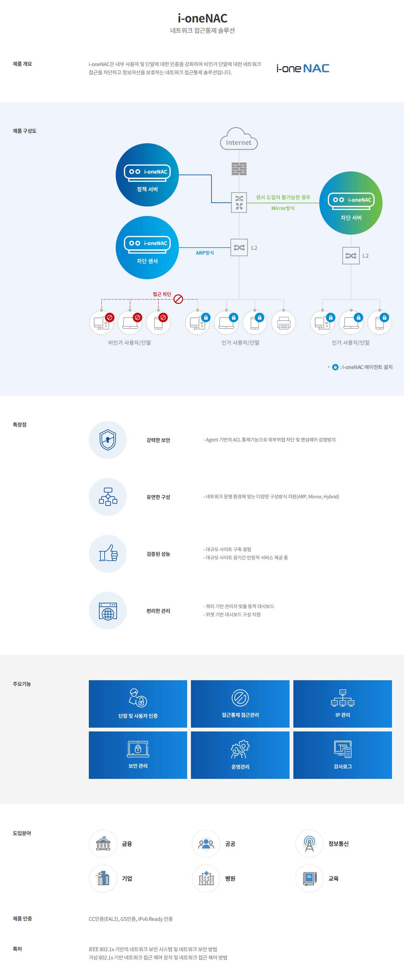
Task: Click the 공공 people icon
Action: 206,844
